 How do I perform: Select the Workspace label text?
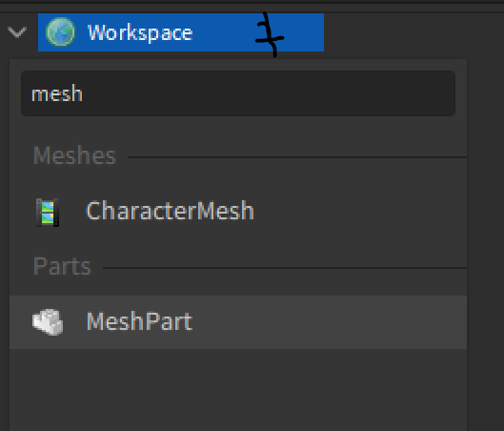[x=140, y=32]
